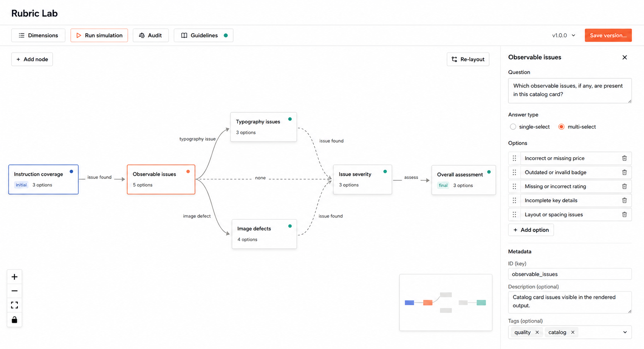Click the zoom in plus icon
644x349 pixels.
tap(14, 277)
